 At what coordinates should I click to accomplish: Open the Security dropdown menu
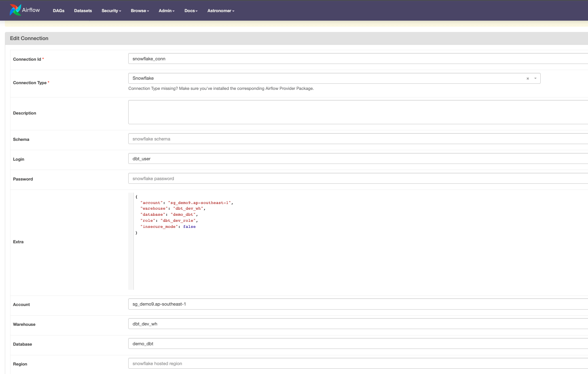(x=111, y=11)
